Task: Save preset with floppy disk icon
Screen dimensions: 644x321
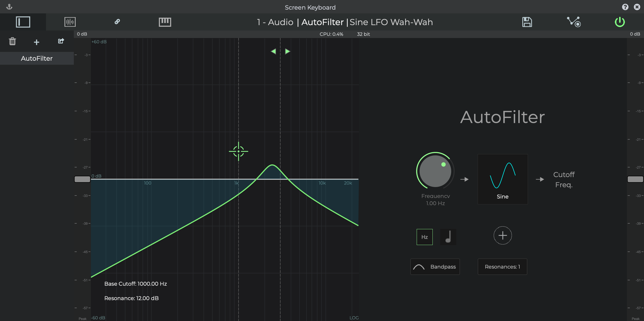Action: (527, 22)
